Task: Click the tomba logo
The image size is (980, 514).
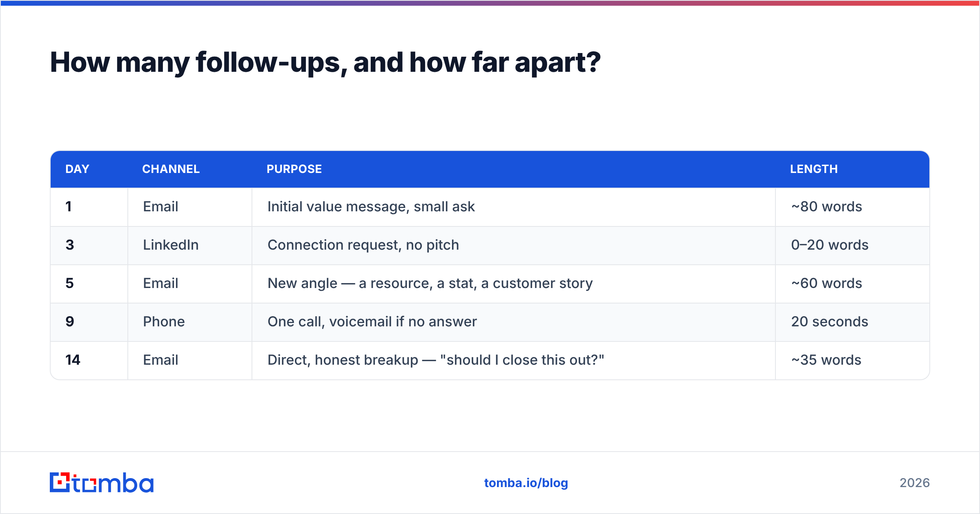Action: [102, 483]
